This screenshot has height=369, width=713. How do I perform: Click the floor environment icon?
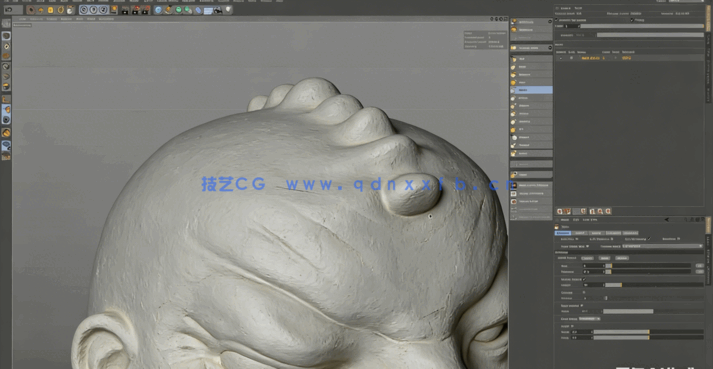(x=208, y=10)
